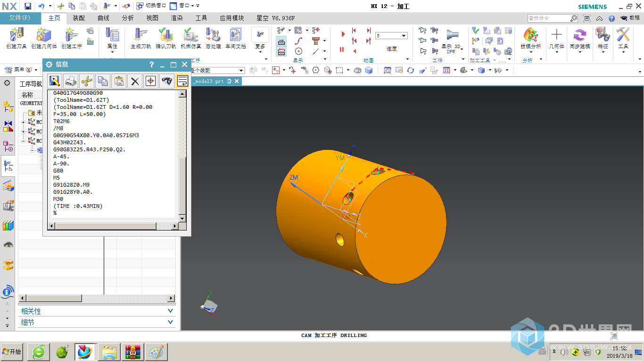Screen dimensions: 644x362
Task: Click the paste clipboard icon in 信息 window
Action: (x=119, y=81)
